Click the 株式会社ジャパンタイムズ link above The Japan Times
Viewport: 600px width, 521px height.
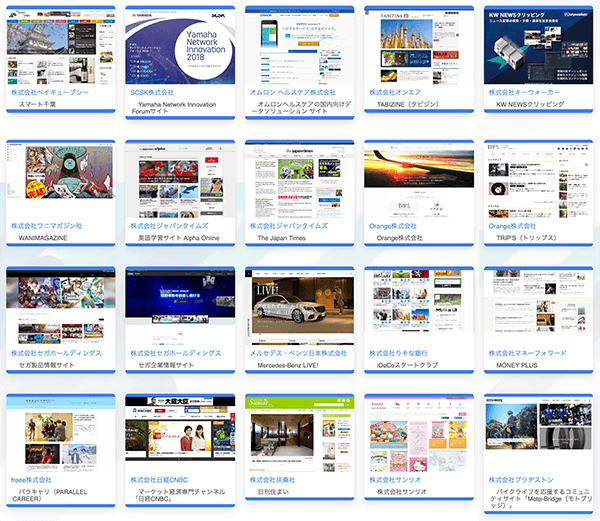(289, 226)
